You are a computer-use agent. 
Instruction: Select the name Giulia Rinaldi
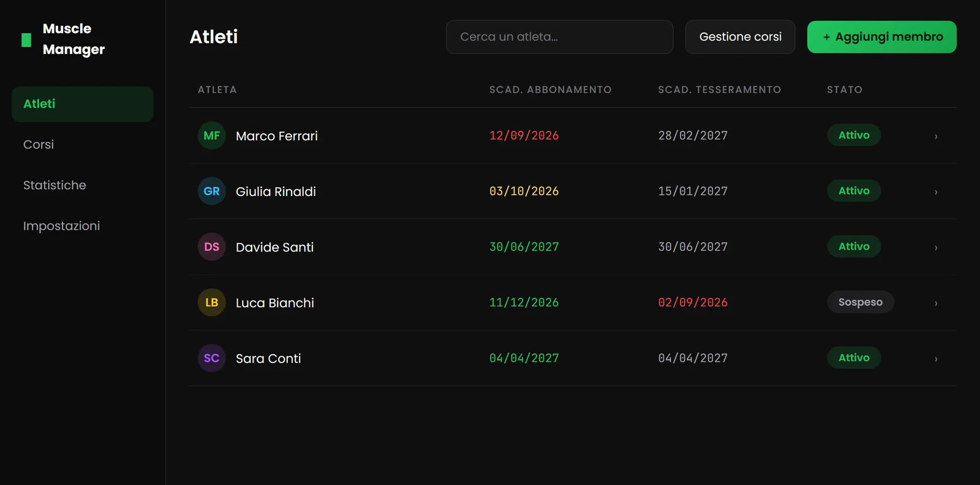pyautogui.click(x=276, y=192)
